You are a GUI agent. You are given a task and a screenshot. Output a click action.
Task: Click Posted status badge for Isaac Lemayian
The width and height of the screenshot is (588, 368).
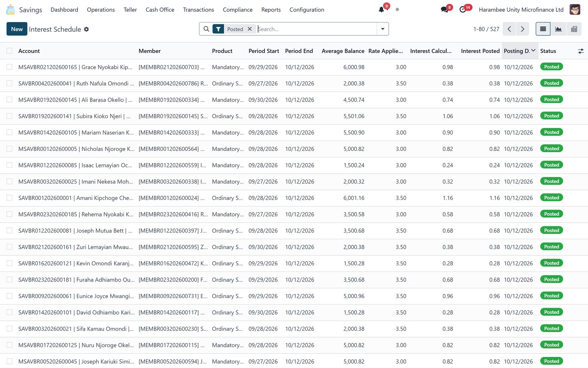[x=551, y=165]
